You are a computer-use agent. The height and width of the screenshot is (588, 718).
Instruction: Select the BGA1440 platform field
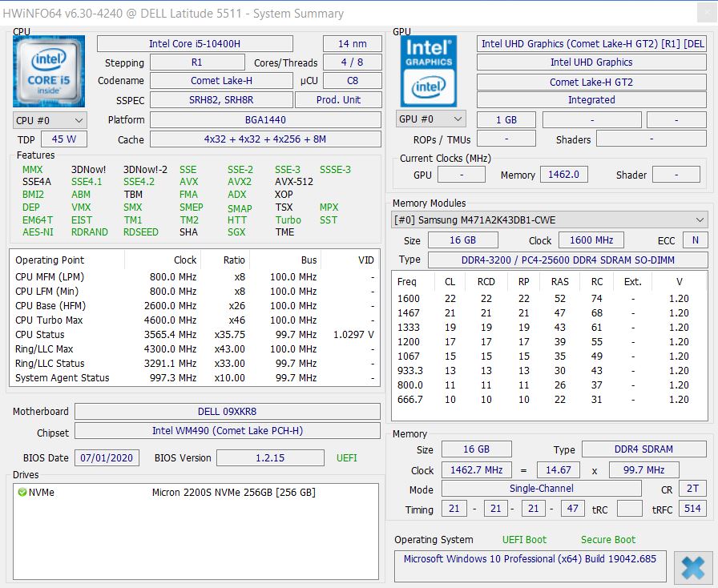(265, 120)
